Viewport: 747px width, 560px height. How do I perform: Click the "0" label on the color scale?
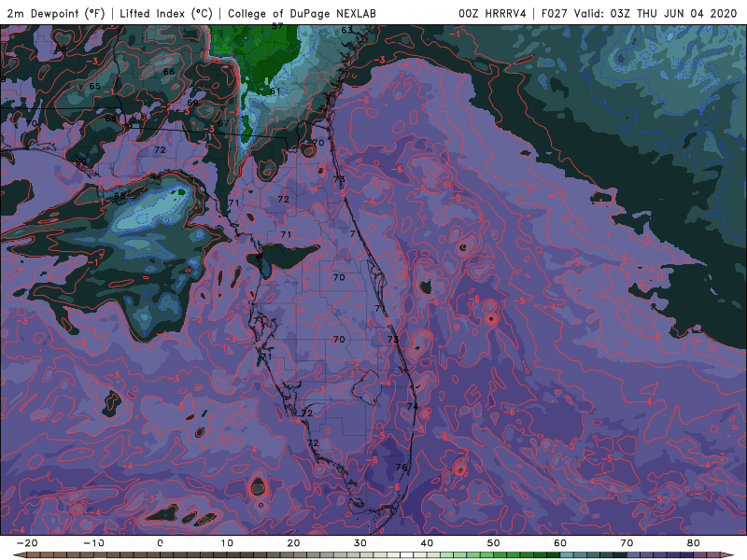[x=160, y=543]
